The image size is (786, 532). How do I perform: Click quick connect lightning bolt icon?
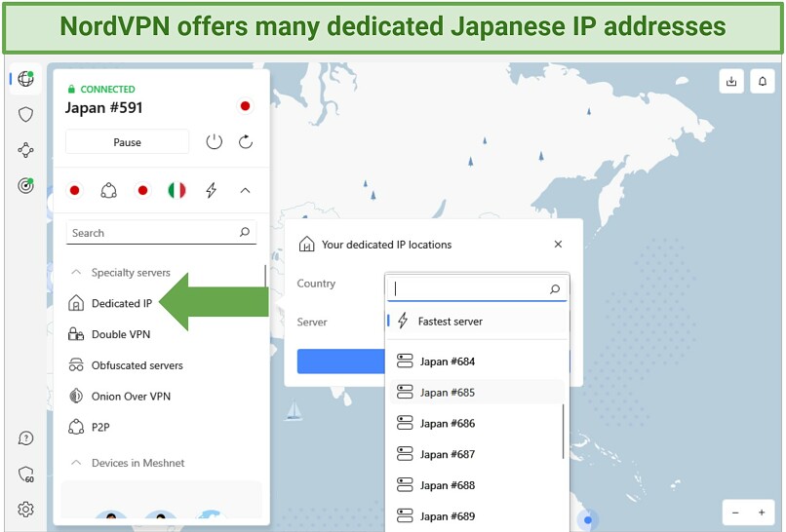click(211, 190)
